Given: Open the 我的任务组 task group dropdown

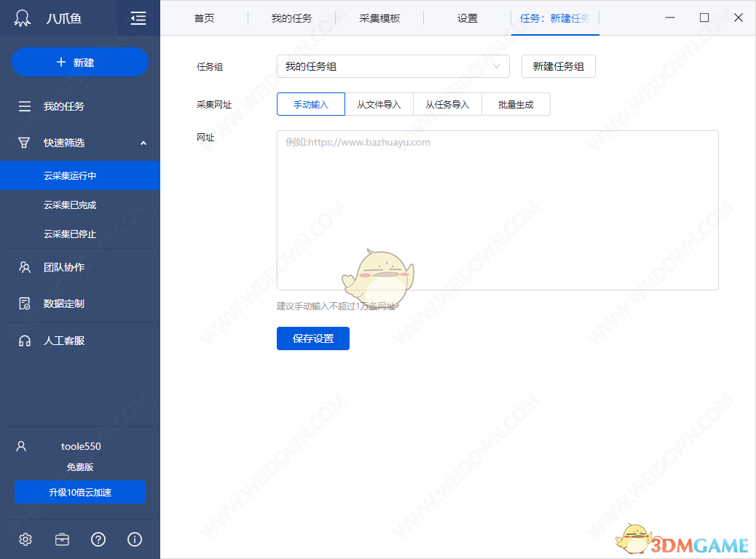Looking at the screenshot, I should coord(393,66).
